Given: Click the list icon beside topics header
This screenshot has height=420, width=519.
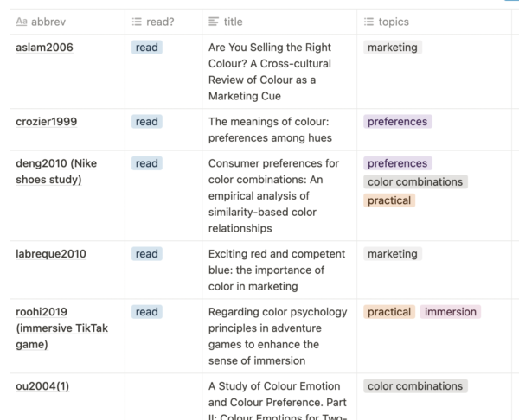Looking at the screenshot, I should [368, 22].
